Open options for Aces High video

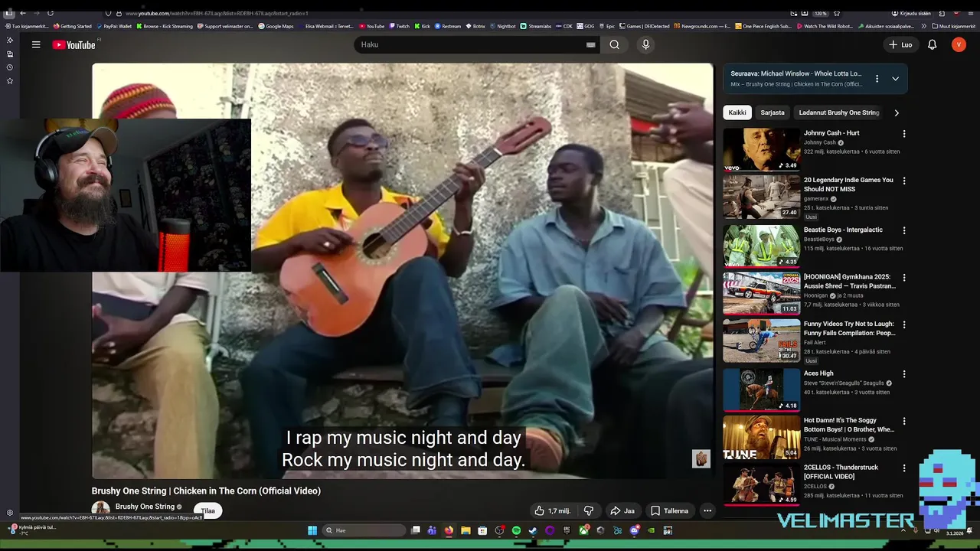[x=904, y=374]
